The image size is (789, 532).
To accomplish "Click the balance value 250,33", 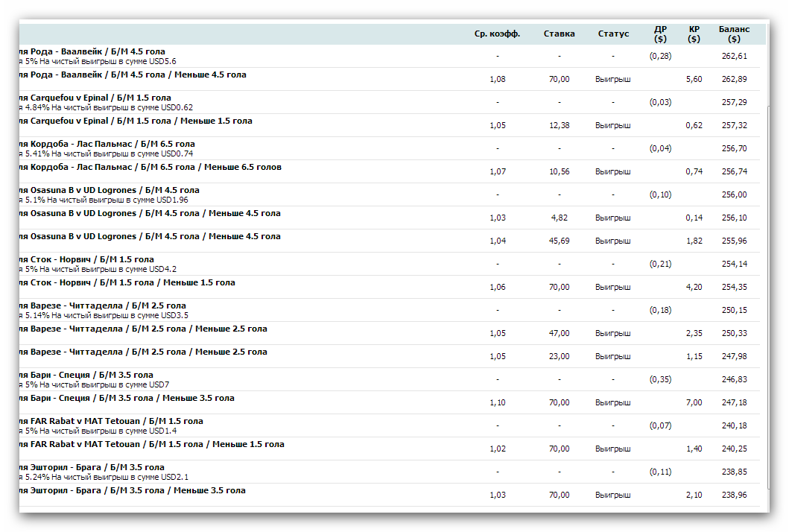I will [734, 333].
